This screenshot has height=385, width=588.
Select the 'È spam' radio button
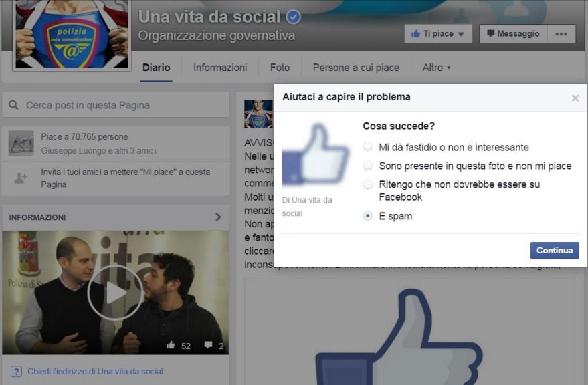click(x=368, y=215)
